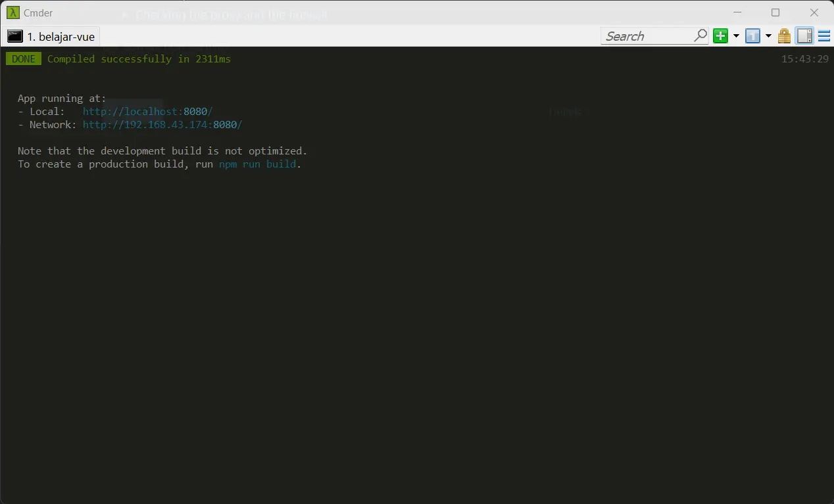This screenshot has height=504, width=834.
Task: Click the Cmder lambda title icon
Action: coord(12,12)
